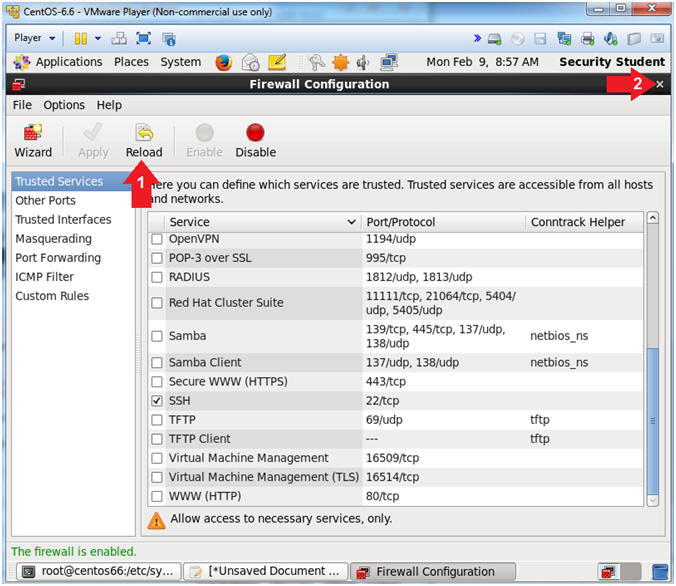Viewport: 676px width, 586px height.
Task: Click the trash icon in bottom panel
Action: coord(660,572)
